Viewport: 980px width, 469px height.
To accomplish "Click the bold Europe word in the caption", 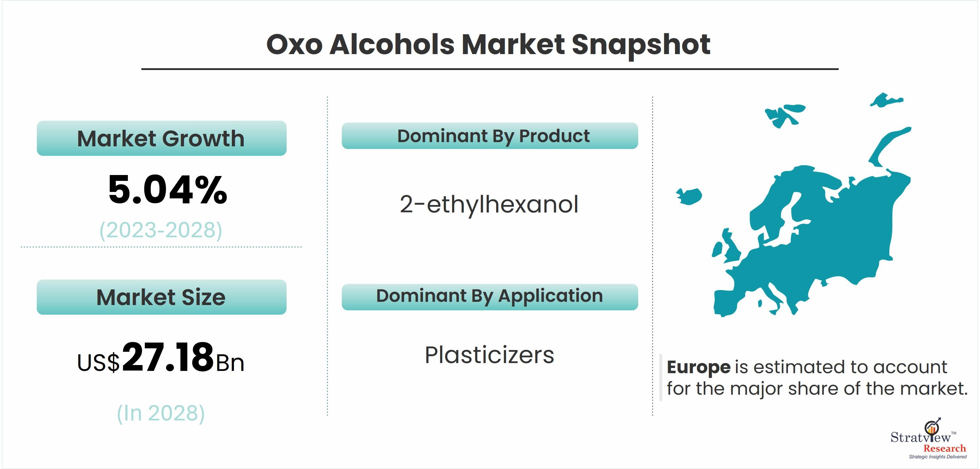I will click(x=698, y=367).
